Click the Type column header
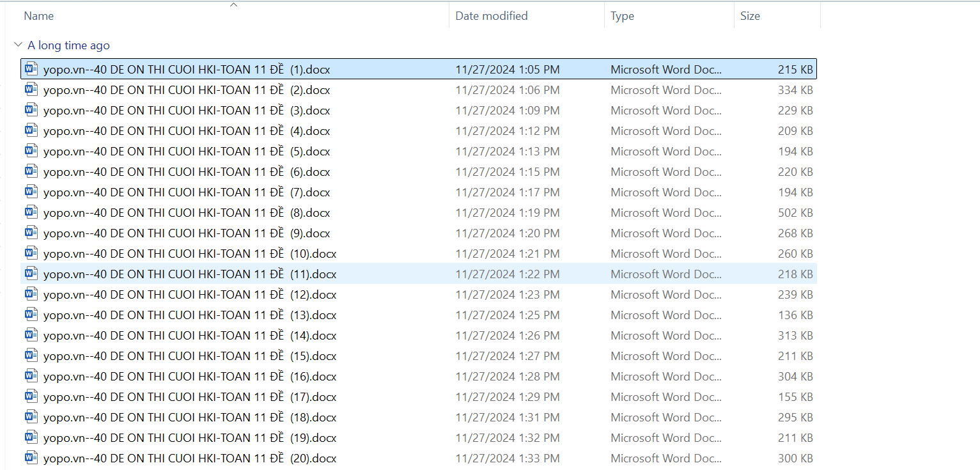This screenshot has height=470, width=980. click(622, 16)
